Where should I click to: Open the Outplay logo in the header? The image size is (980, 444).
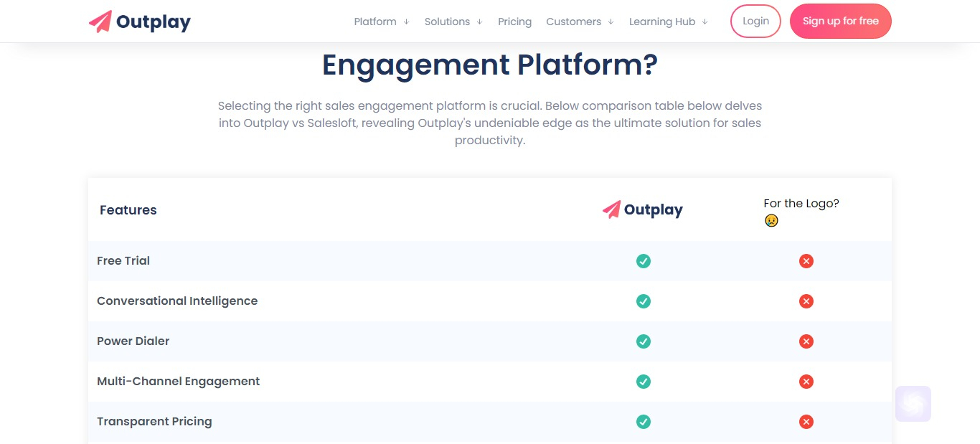(140, 22)
